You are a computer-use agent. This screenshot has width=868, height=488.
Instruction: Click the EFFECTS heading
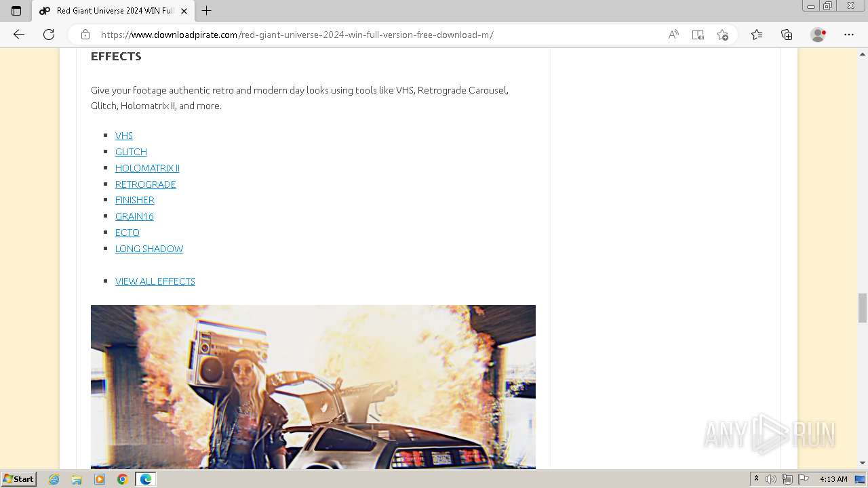[x=116, y=56]
